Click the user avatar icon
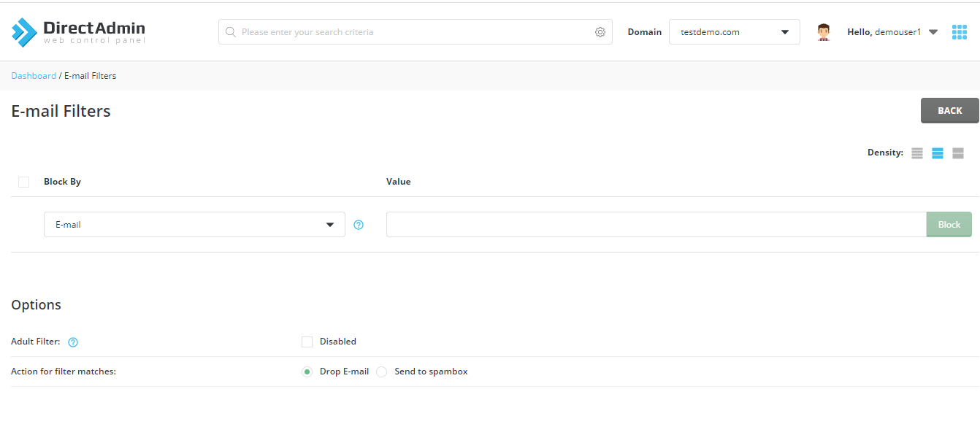The image size is (980, 435). click(824, 32)
